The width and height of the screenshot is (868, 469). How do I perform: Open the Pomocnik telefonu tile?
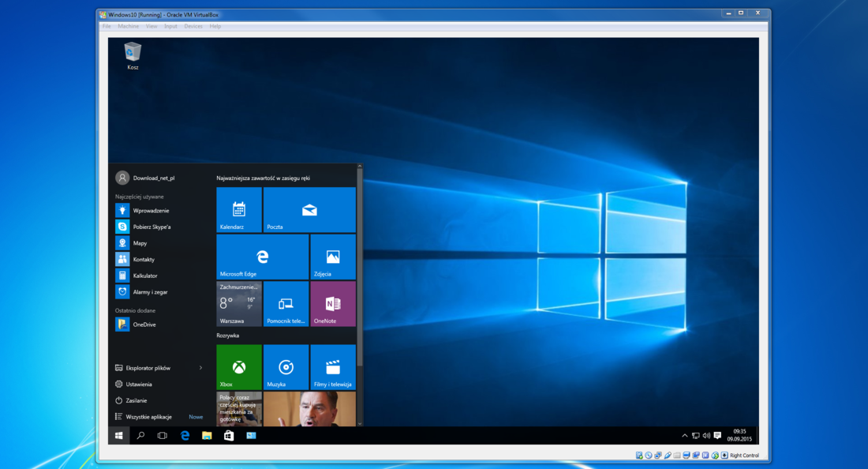point(286,304)
